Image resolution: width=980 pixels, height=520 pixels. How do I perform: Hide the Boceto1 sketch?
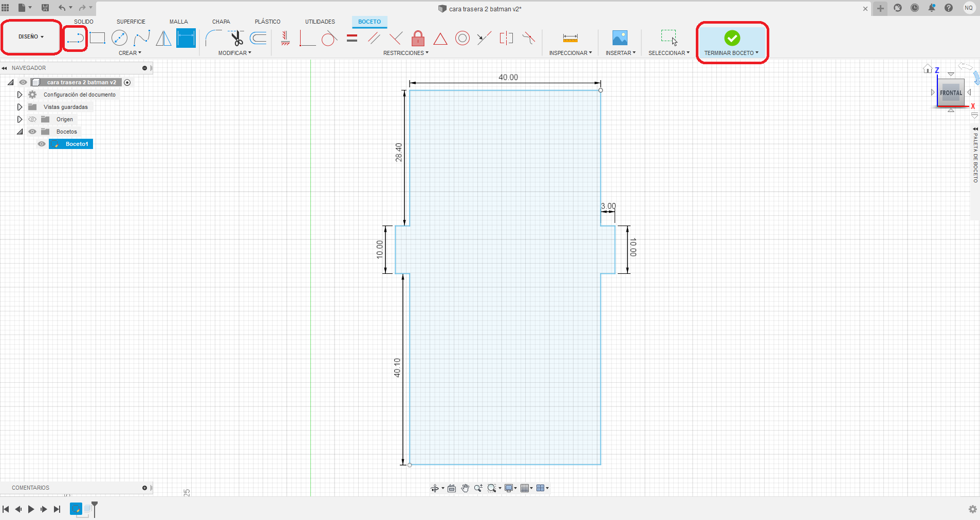click(42, 144)
